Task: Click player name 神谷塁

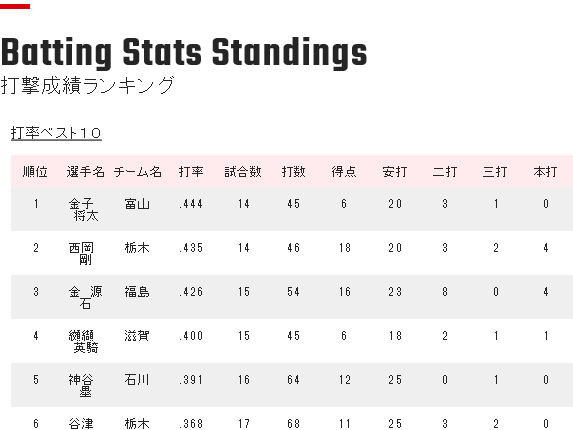Action: (81, 385)
